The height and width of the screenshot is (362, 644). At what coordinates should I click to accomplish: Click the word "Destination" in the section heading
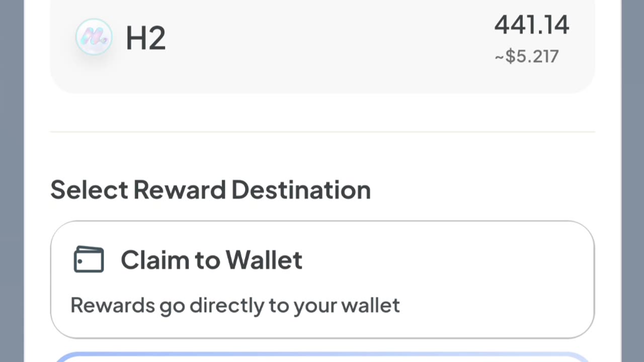point(301,190)
